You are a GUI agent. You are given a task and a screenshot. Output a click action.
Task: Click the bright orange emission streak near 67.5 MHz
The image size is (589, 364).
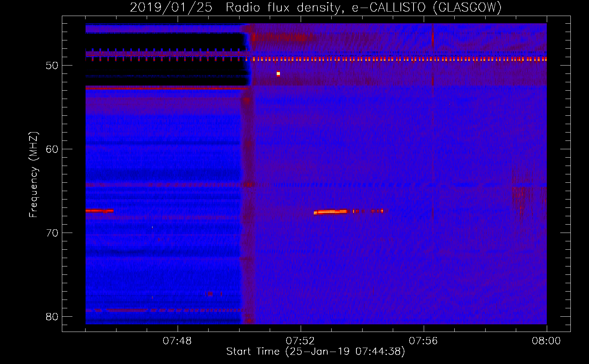point(331,212)
